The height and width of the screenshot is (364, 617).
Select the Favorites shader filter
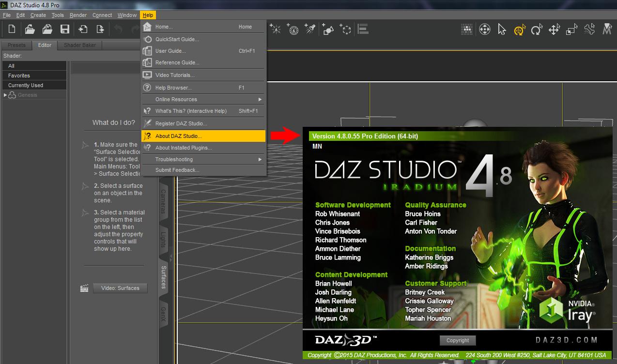point(34,76)
